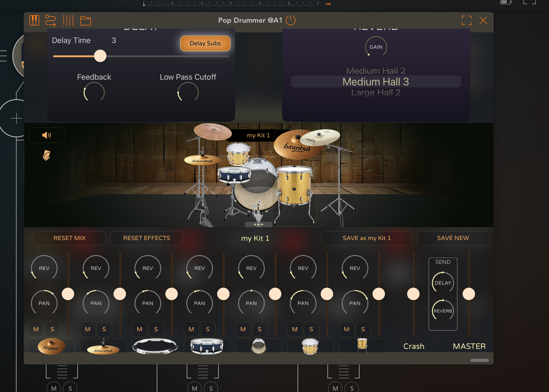
Task: Mute the kick drum channel
Action: point(243,329)
